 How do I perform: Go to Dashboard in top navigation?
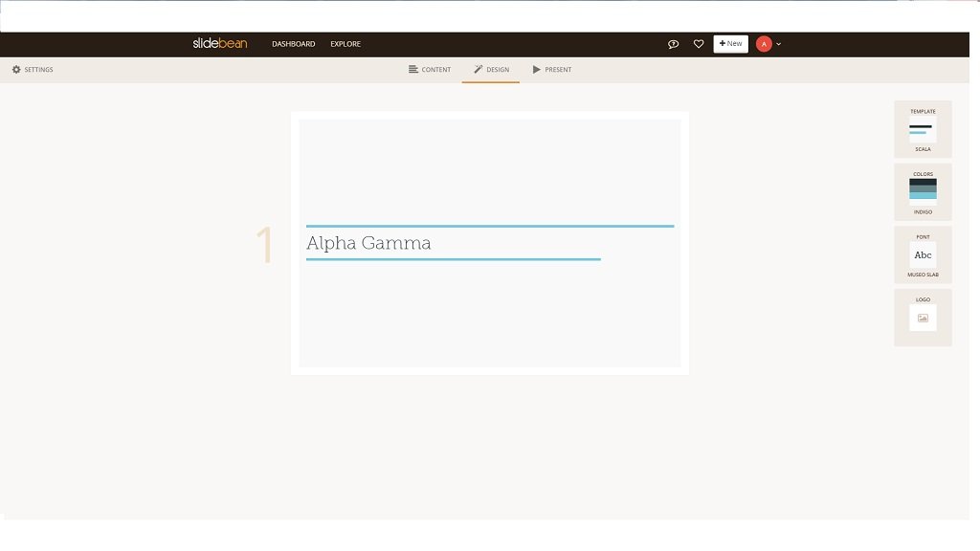pyautogui.click(x=293, y=44)
